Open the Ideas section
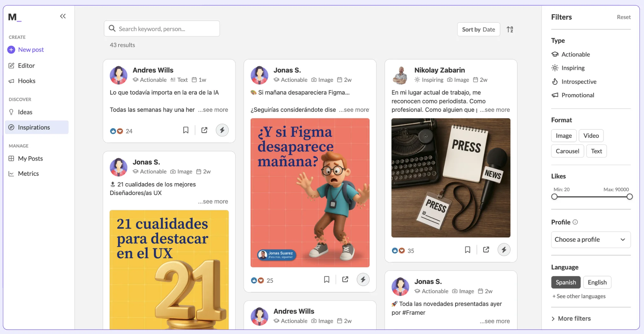The image size is (644, 334). [25, 112]
